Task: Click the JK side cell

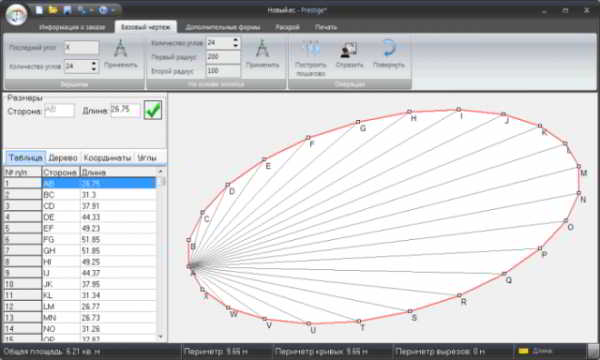Action: coord(60,284)
